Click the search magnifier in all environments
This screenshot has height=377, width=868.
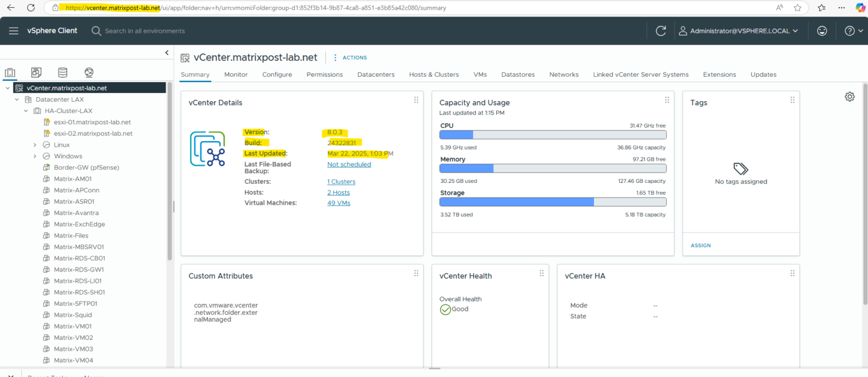pyautogui.click(x=96, y=30)
